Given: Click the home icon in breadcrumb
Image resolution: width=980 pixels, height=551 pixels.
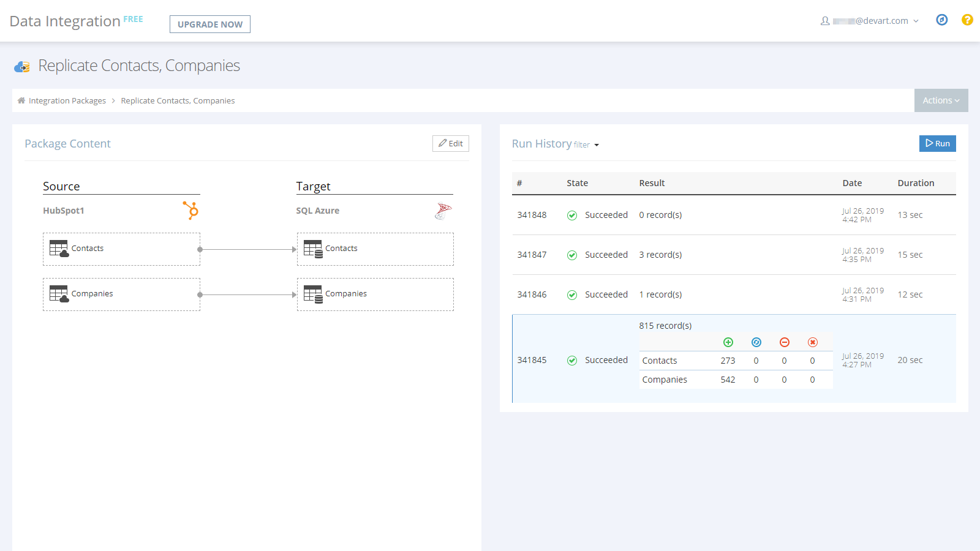Looking at the screenshot, I should click(x=21, y=100).
